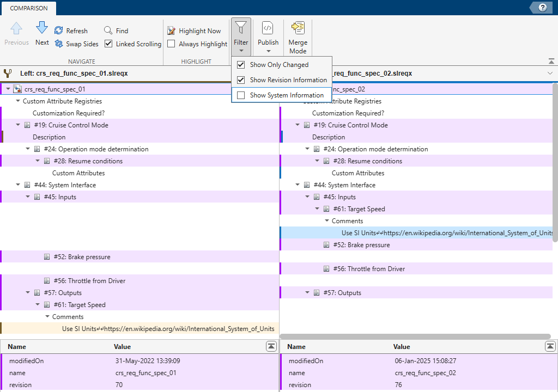Select left Description row under #19

[139, 137]
